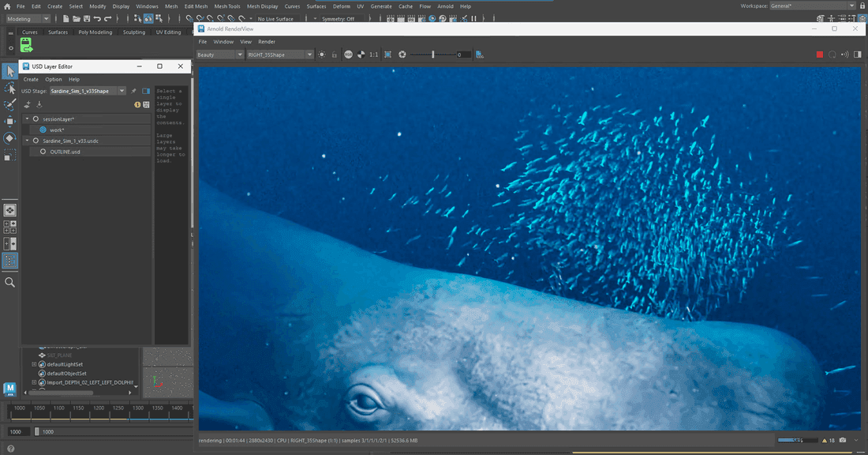
Task: Save scene using the Maya floppy icon
Action: (x=87, y=18)
